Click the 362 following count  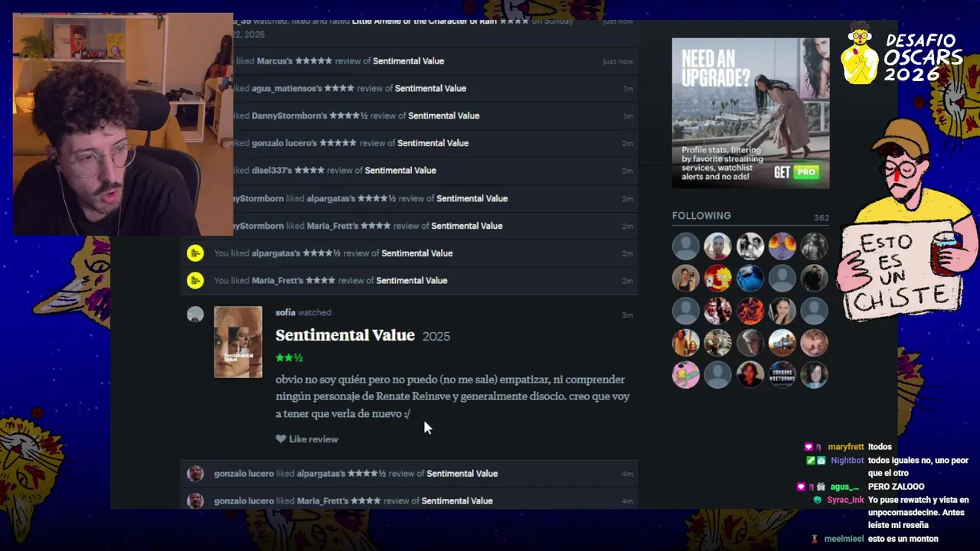(x=821, y=217)
